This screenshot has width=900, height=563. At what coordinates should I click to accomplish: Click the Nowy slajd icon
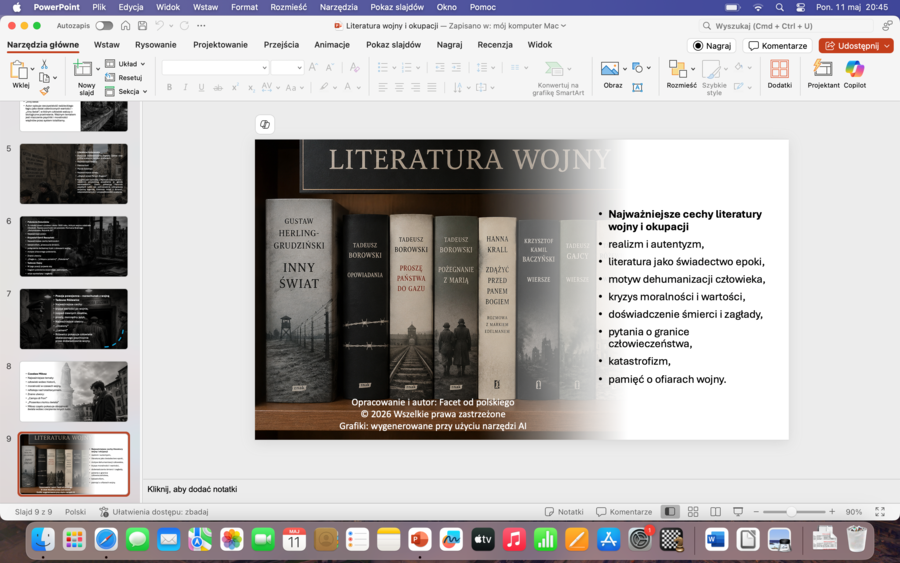83,69
